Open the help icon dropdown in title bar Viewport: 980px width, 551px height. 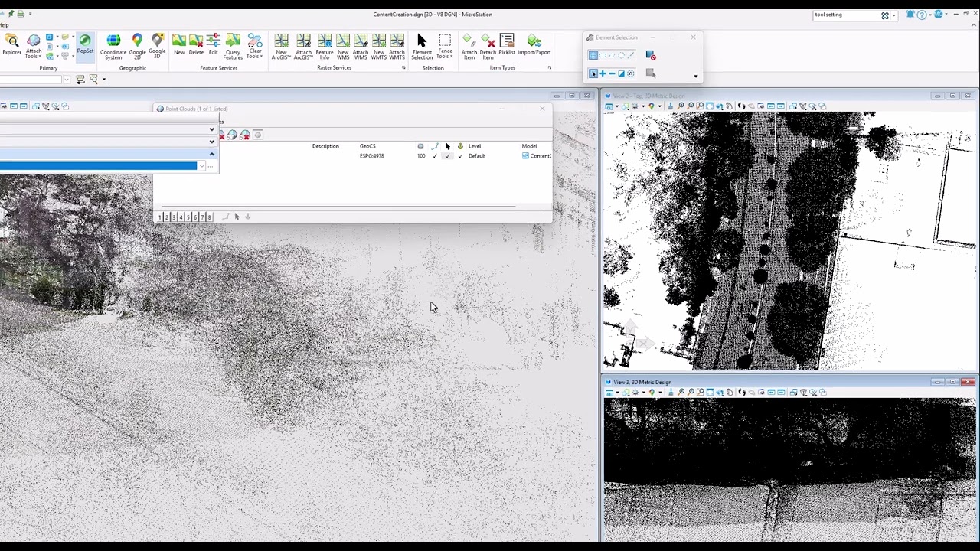coord(929,15)
